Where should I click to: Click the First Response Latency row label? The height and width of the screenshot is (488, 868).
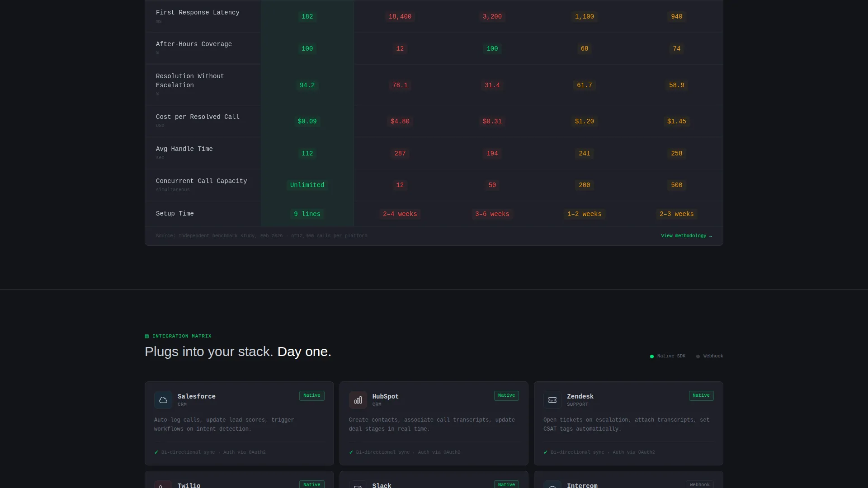coord(198,13)
